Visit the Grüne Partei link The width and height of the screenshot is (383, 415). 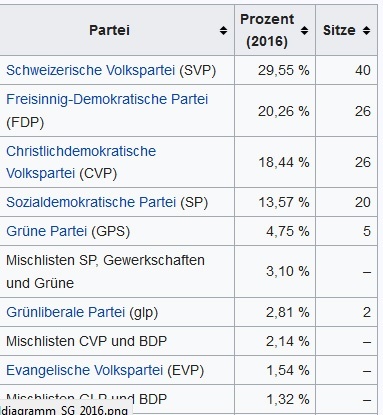46,231
